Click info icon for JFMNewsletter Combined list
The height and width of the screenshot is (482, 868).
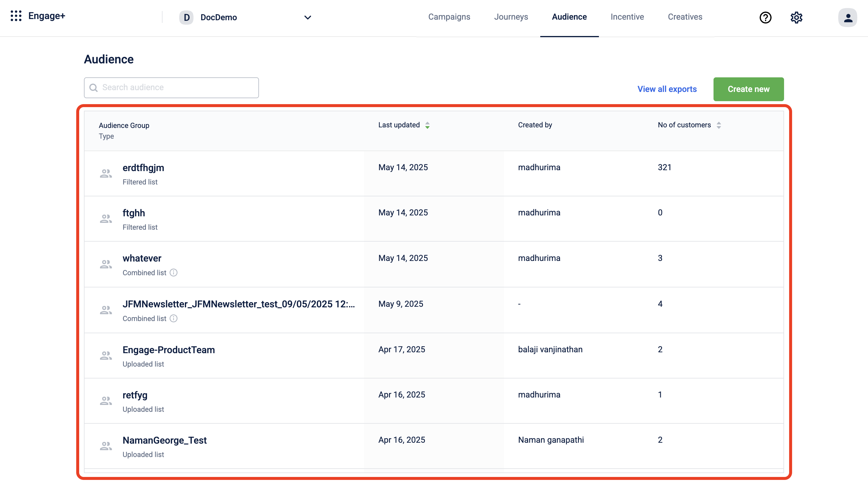click(174, 318)
